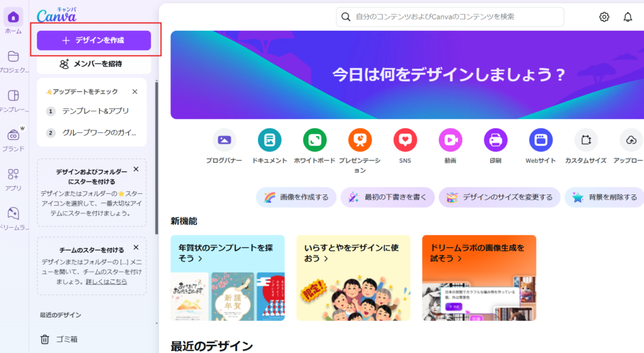Open 年賀状のテンプレートを探そう card

coord(228,277)
